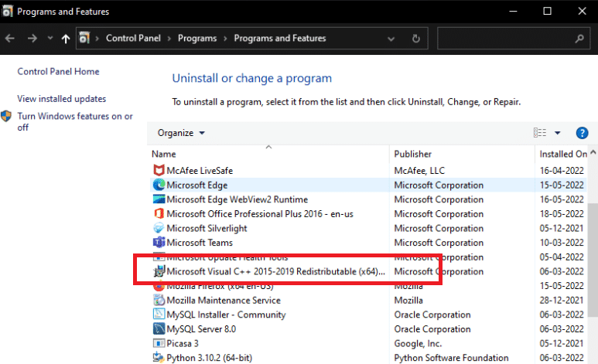Open the recent locations chevron
Image resolution: width=598 pixels, height=364 pixels.
point(50,38)
